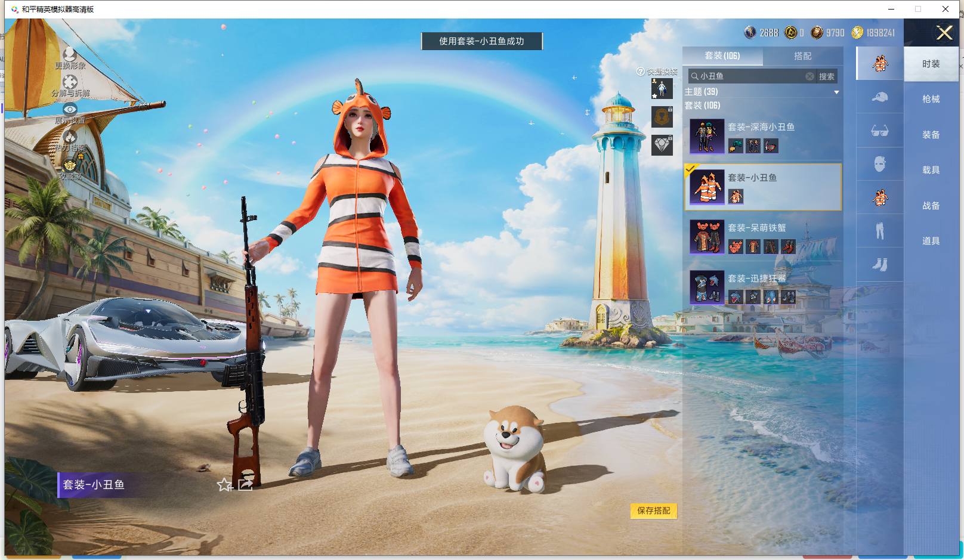Viewport: 964px width, 560px height.
Task: Select the outfit set category icon at top
Action: (880, 63)
